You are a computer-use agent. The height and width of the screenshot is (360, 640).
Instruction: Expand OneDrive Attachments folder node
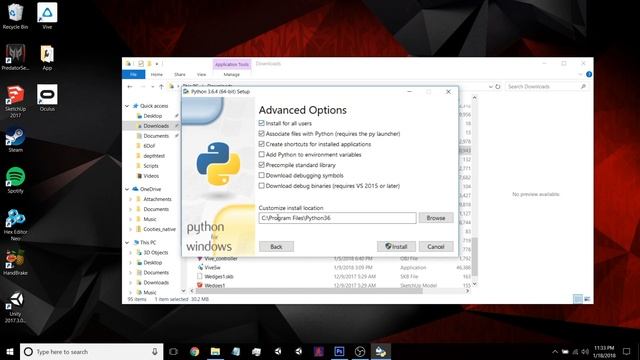pyautogui.click(x=131, y=199)
